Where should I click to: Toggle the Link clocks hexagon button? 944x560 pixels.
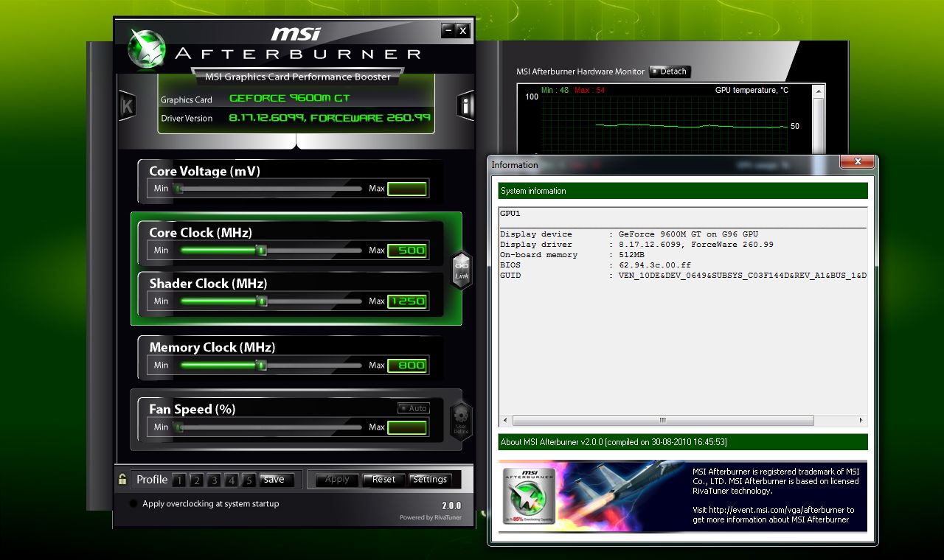(x=462, y=270)
